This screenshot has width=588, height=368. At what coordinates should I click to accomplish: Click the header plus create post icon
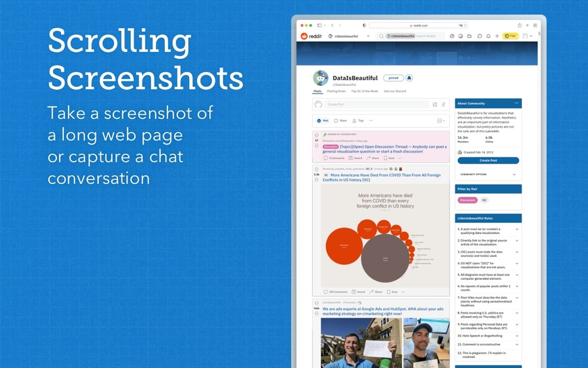pyautogui.click(x=497, y=36)
